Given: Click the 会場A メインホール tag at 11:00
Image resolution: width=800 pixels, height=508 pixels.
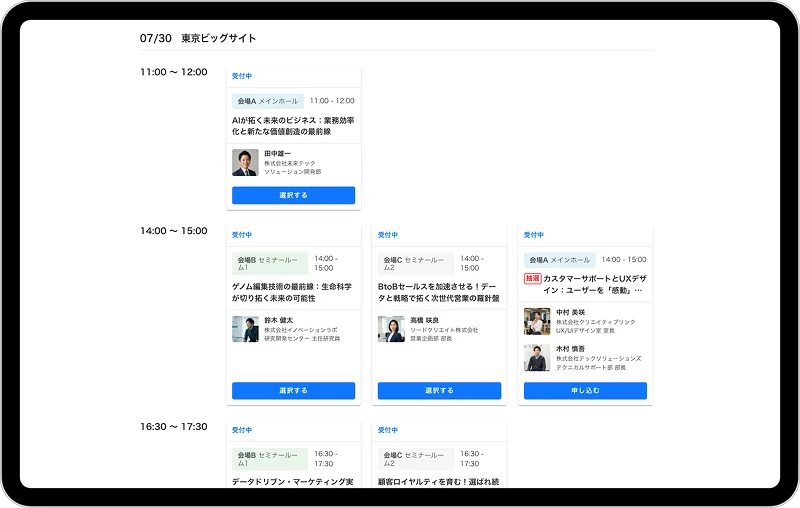Looking at the screenshot, I should (x=268, y=101).
